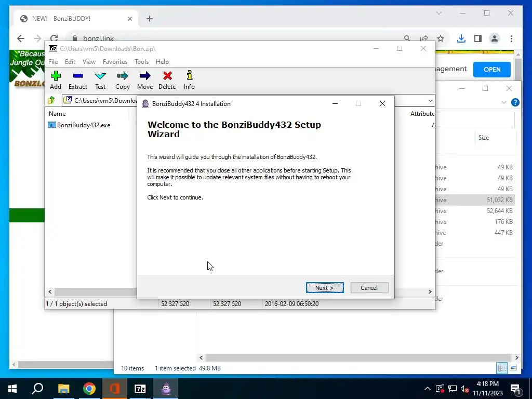Click the Add icon in 7-Zip toolbar
The width and height of the screenshot is (532, 399).
click(x=56, y=80)
